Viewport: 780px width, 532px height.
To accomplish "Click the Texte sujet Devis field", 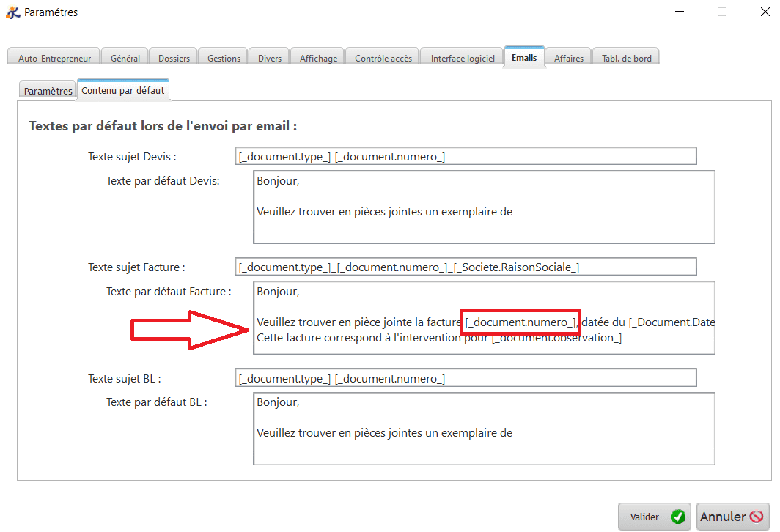I will tap(466, 156).
